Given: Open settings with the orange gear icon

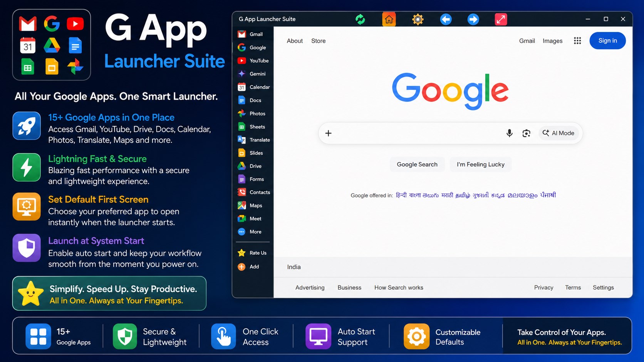Looking at the screenshot, I should point(418,19).
